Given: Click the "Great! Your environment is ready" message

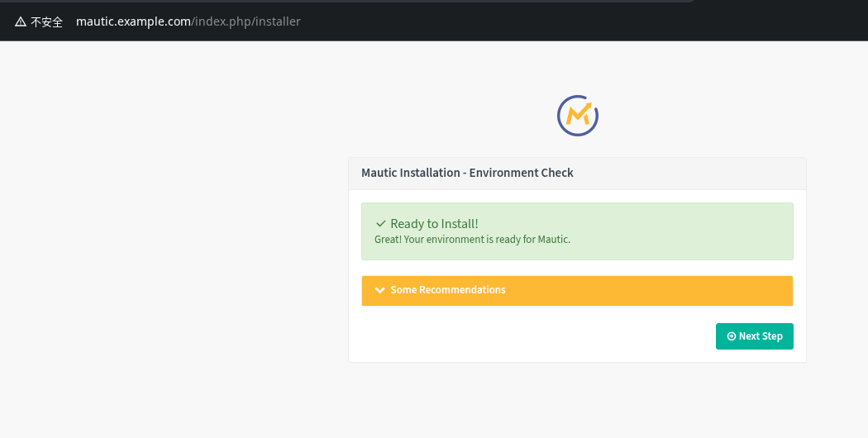Looking at the screenshot, I should coord(472,240).
